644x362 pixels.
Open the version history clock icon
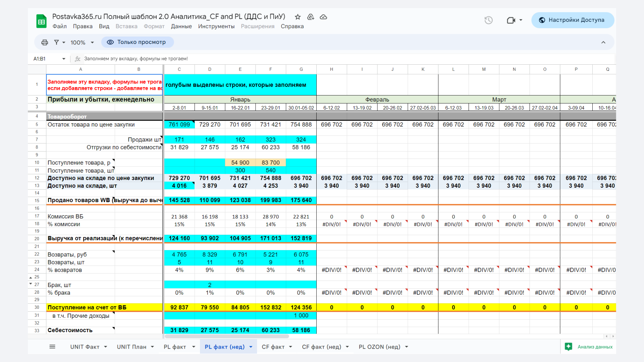point(488,20)
